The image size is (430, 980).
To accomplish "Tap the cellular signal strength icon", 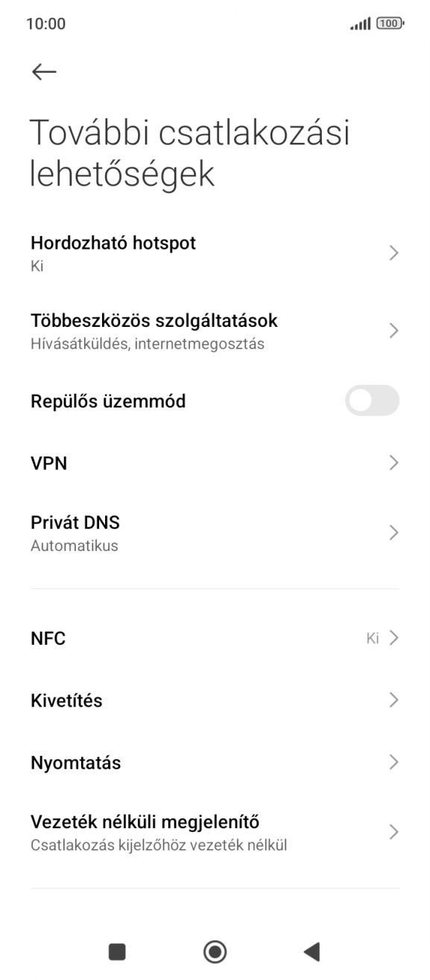I will click(360, 22).
